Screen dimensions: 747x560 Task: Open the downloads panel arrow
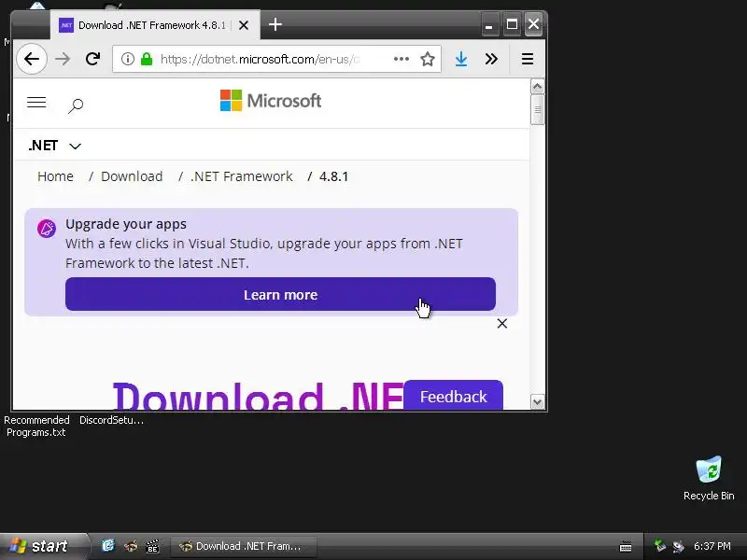point(460,59)
